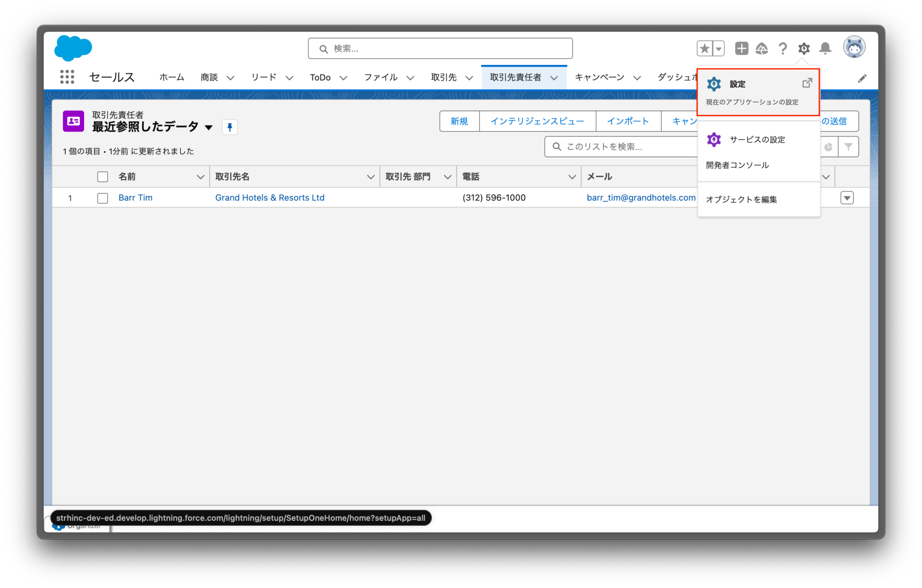Screen dimensions: 922x588
Task: Click the Salesforce cloud logo
Action: 73,47
